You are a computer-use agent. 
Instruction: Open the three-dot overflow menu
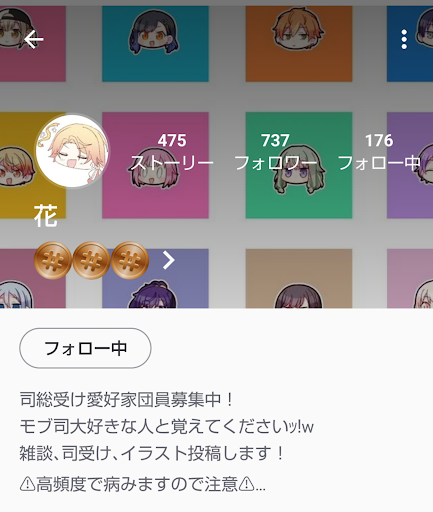404,39
